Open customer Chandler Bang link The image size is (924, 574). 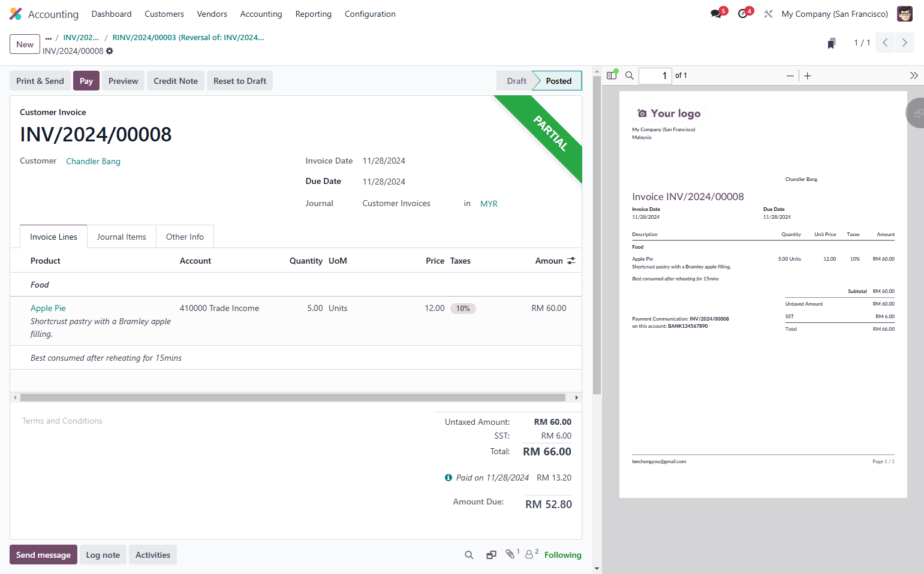pos(94,161)
